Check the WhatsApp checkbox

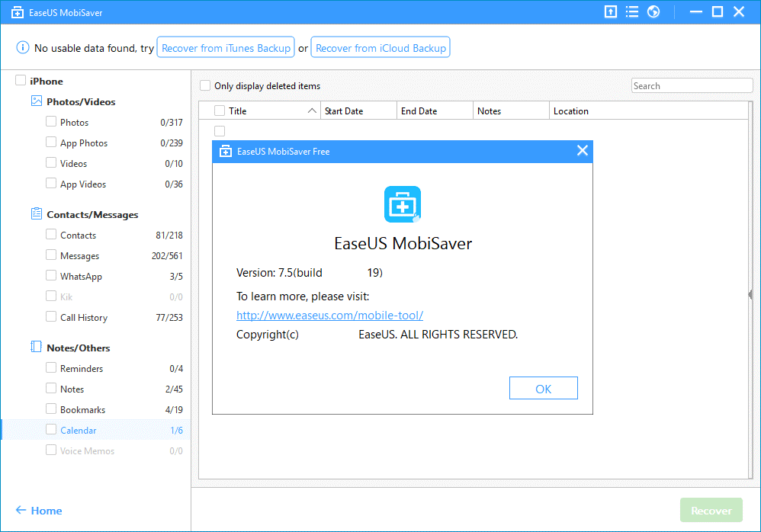coord(51,275)
